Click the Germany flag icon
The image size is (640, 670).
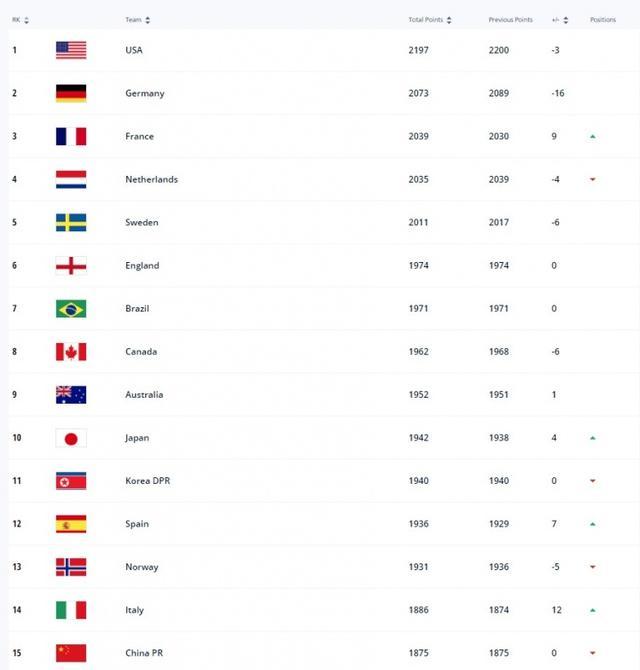[71, 93]
